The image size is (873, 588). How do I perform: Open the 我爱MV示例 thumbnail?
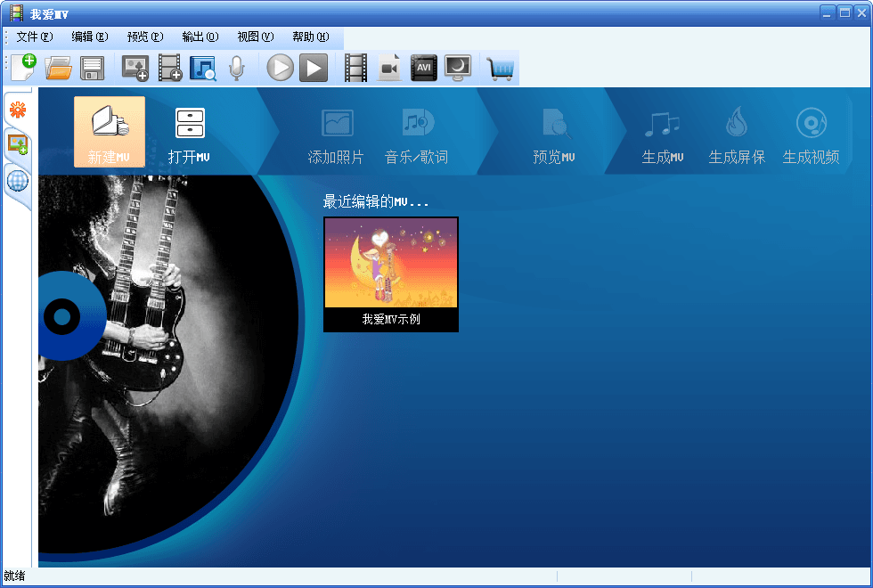pos(391,274)
